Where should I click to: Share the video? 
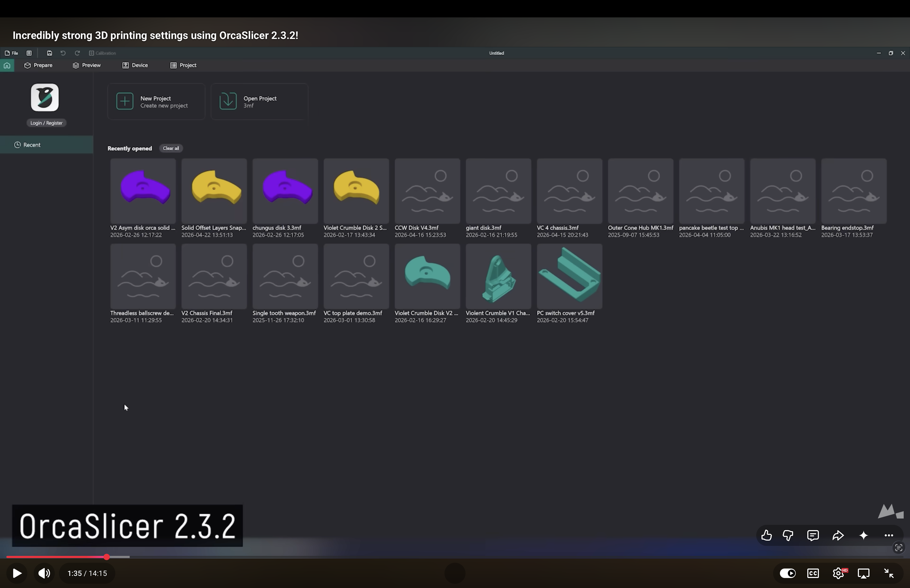coord(838,535)
